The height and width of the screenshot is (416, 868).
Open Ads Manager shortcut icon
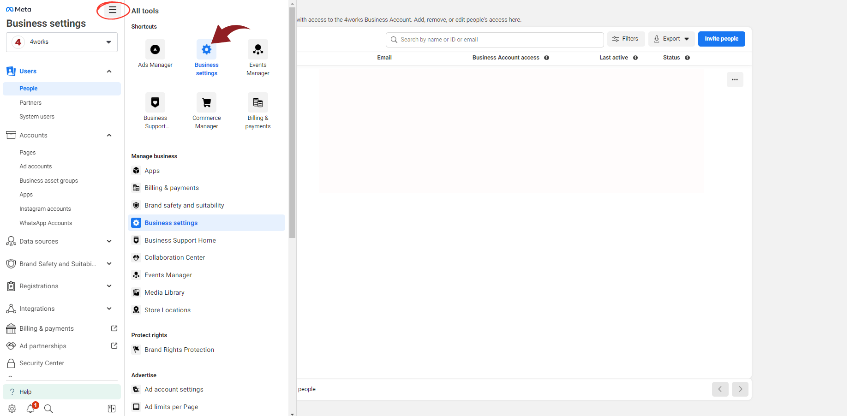tap(155, 49)
